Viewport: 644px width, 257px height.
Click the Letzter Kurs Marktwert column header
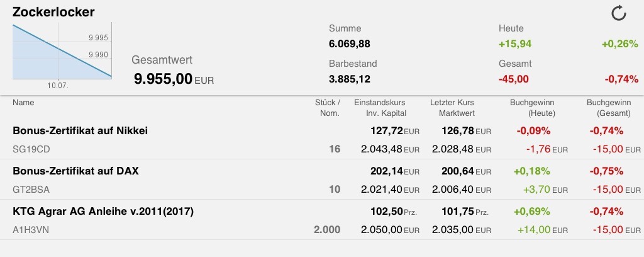[x=452, y=108]
